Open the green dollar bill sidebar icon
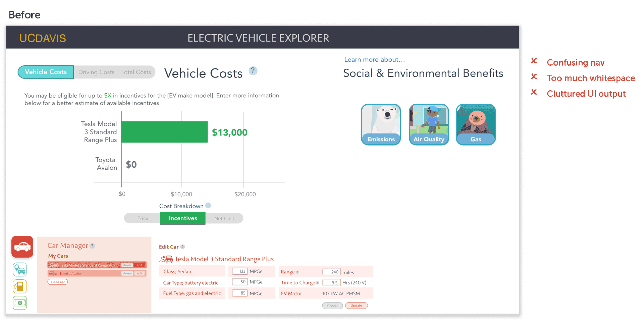644x324 pixels. point(20,303)
